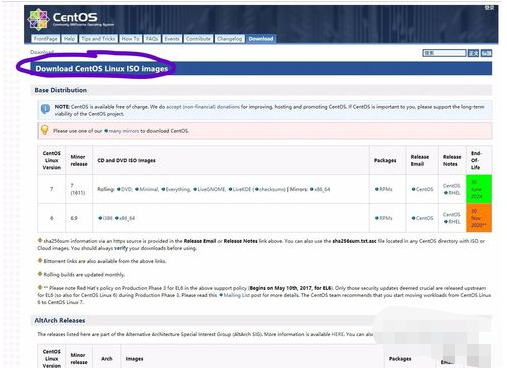The width and height of the screenshot is (507, 385).
Task: Open the many mirrors link
Action: click(x=121, y=131)
